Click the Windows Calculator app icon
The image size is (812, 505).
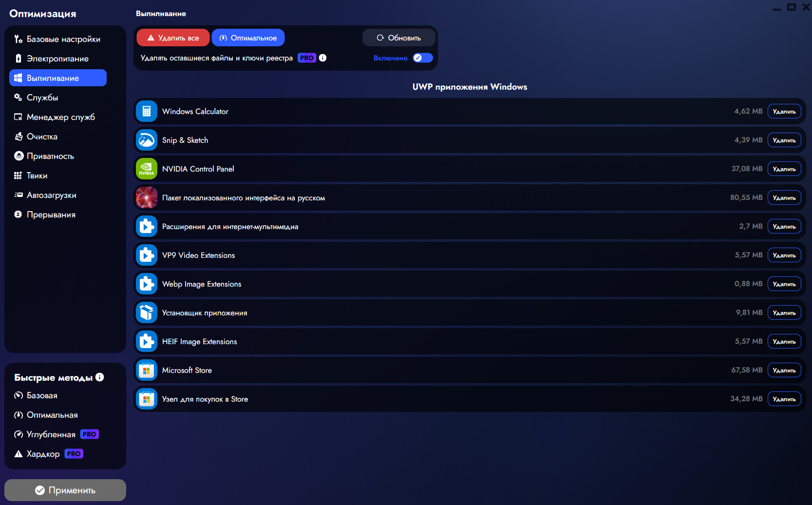[x=147, y=111]
